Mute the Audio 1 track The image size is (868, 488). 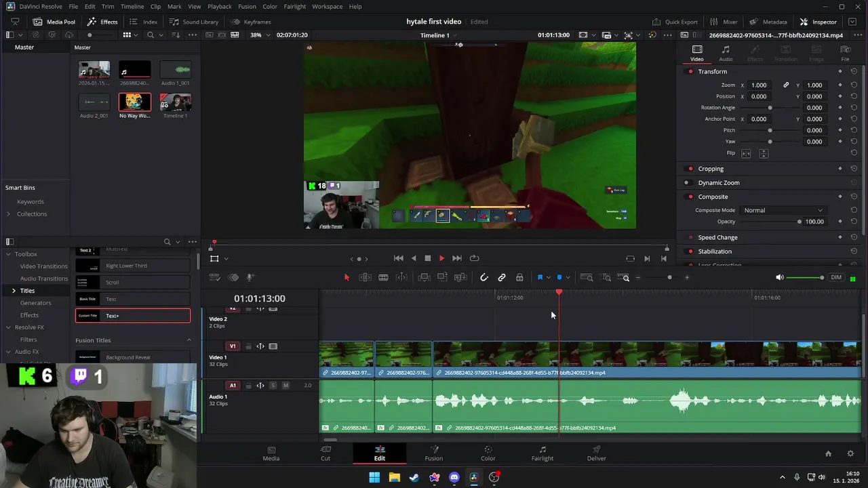[285, 386]
